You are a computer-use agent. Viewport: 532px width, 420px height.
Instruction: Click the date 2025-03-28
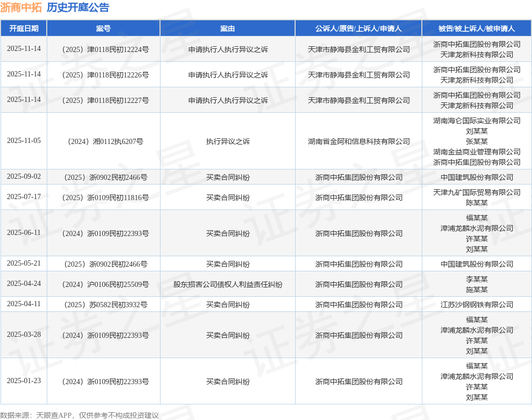[24, 334]
